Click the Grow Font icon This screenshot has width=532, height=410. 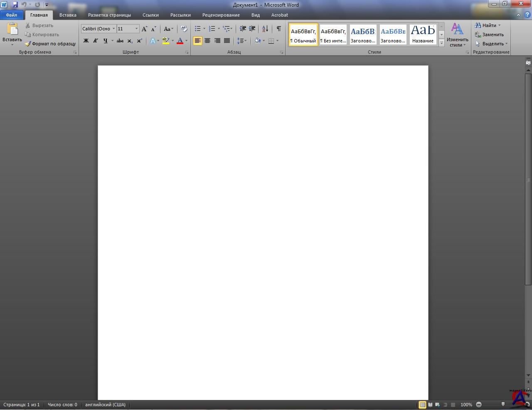(144, 29)
